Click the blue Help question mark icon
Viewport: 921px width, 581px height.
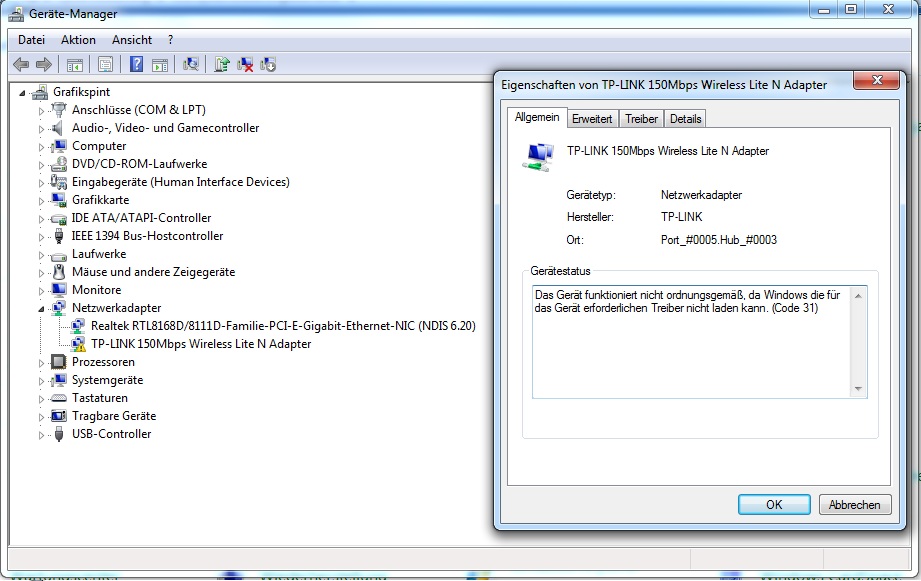pos(136,63)
